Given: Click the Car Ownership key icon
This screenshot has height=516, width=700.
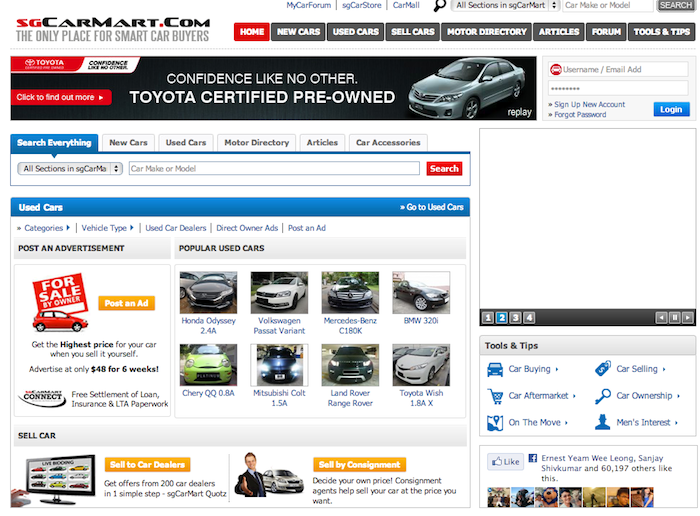Looking at the screenshot, I should (x=602, y=396).
